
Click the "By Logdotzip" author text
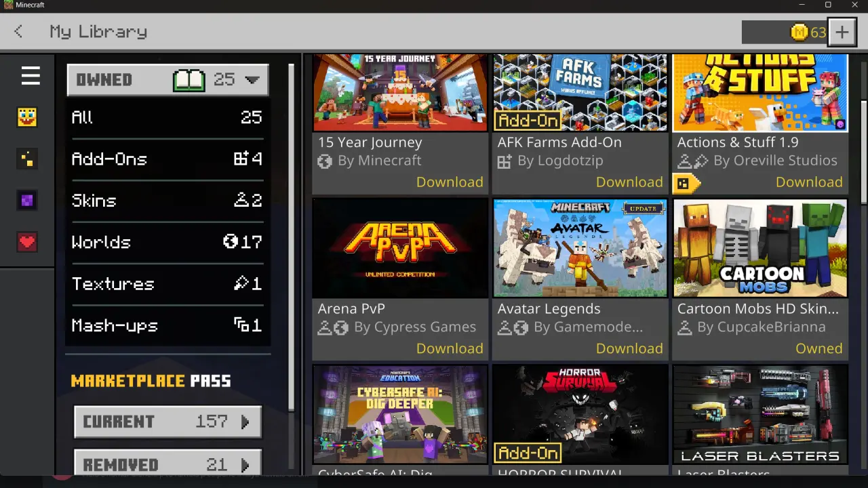pyautogui.click(x=560, y=161)
